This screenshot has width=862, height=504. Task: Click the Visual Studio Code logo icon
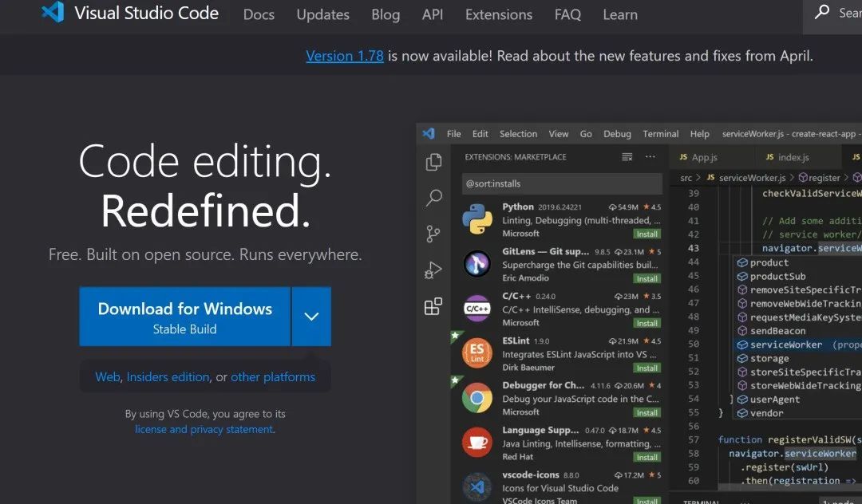click(53, 12)
